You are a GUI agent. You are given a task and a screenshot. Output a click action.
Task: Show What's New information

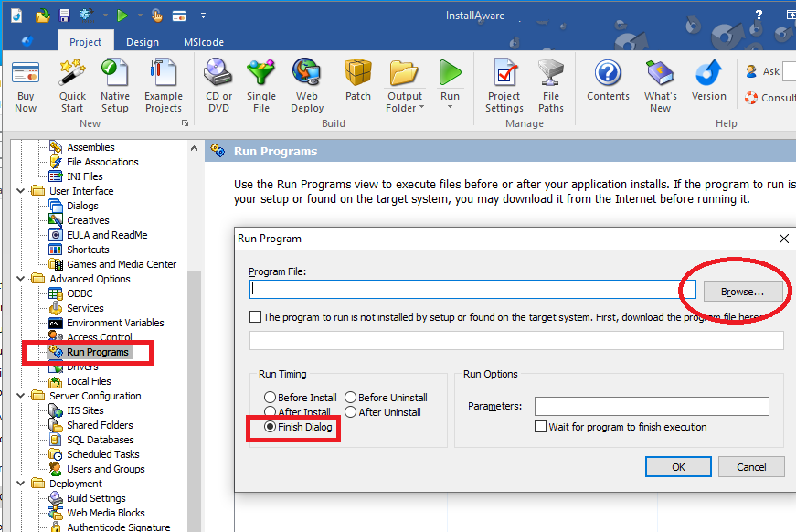660,86
